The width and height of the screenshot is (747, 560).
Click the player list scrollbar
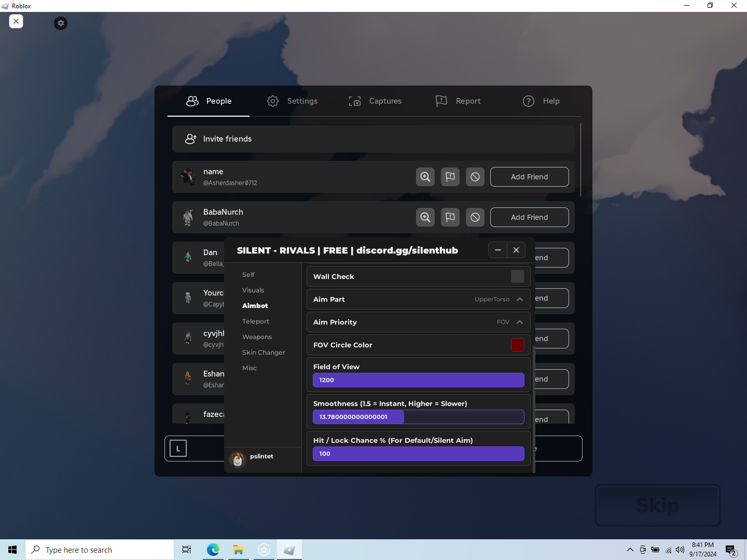[580, 160]
